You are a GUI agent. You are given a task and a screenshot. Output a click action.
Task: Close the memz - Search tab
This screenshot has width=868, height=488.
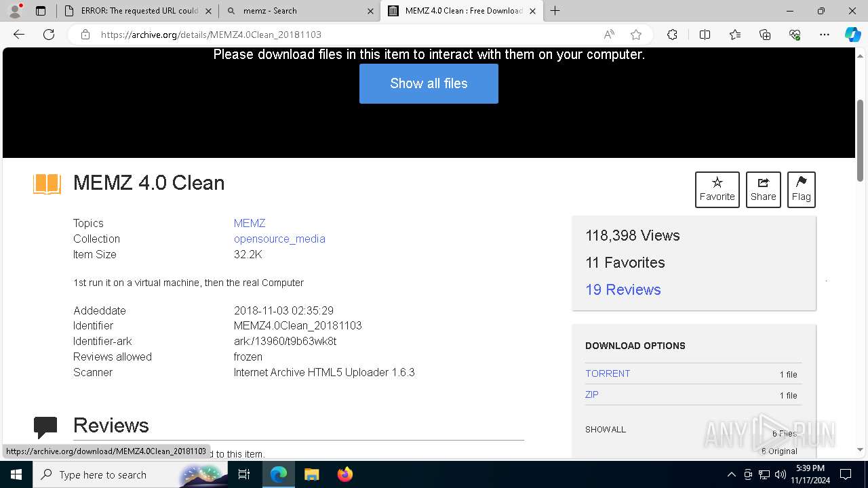370,11
